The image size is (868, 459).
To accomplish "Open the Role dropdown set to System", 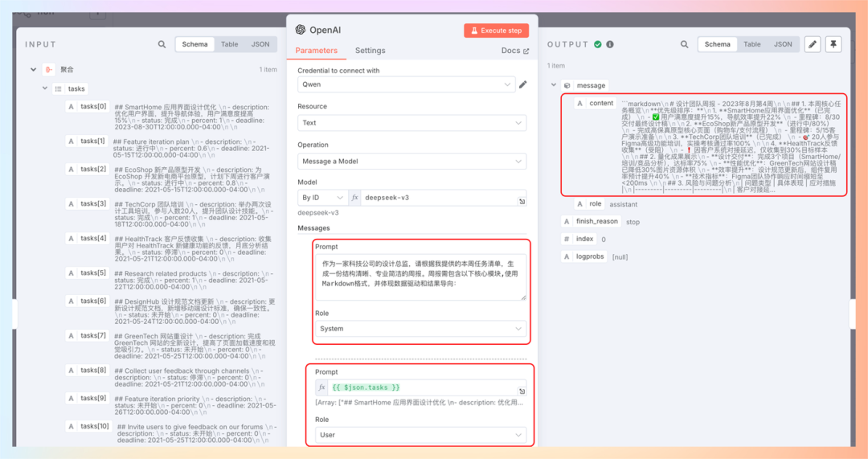I will click(420, 328).
